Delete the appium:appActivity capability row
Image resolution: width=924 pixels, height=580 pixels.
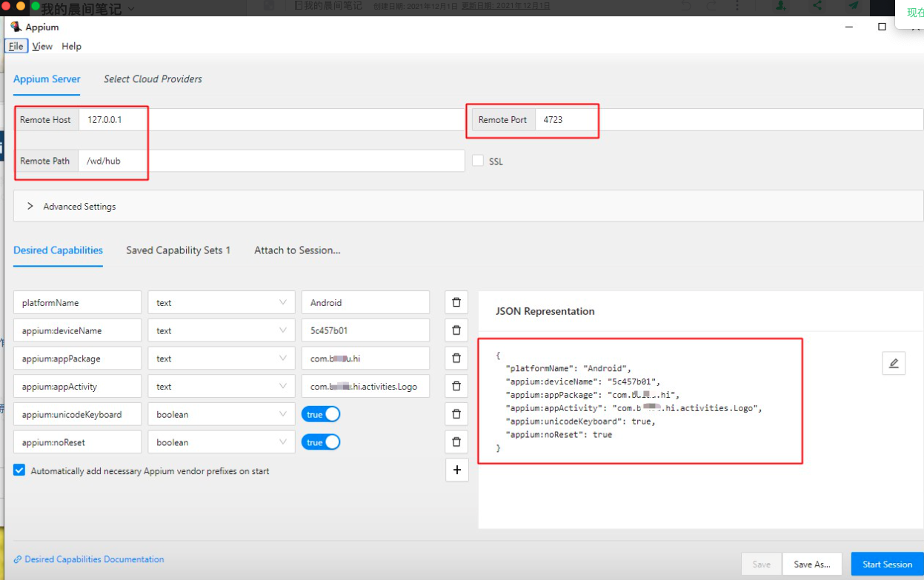(456, 385)
